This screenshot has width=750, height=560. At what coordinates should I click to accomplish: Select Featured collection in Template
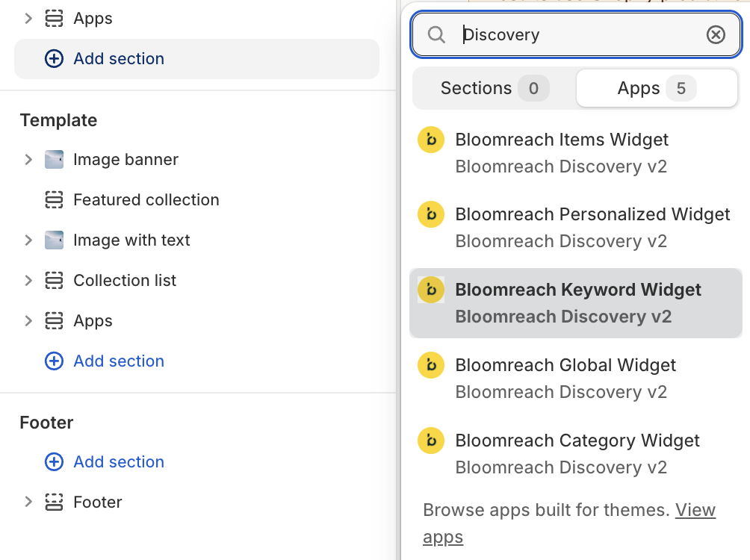[196, 200]
